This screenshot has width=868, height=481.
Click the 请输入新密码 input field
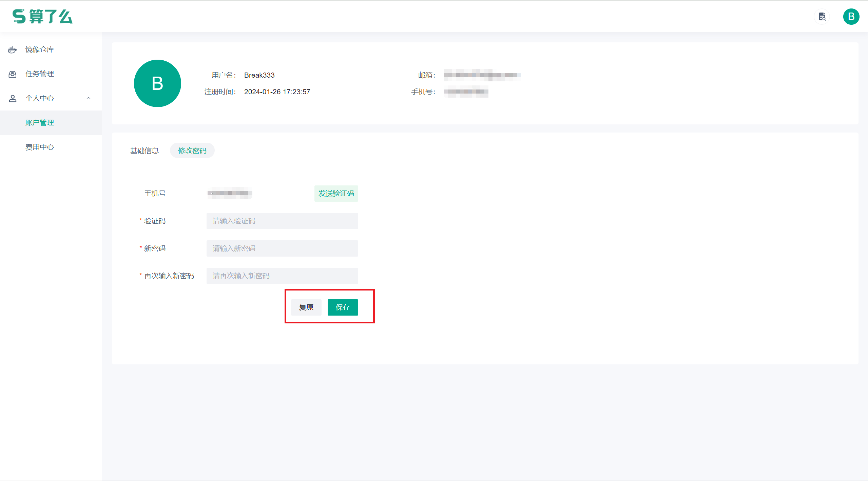point(282,248)
